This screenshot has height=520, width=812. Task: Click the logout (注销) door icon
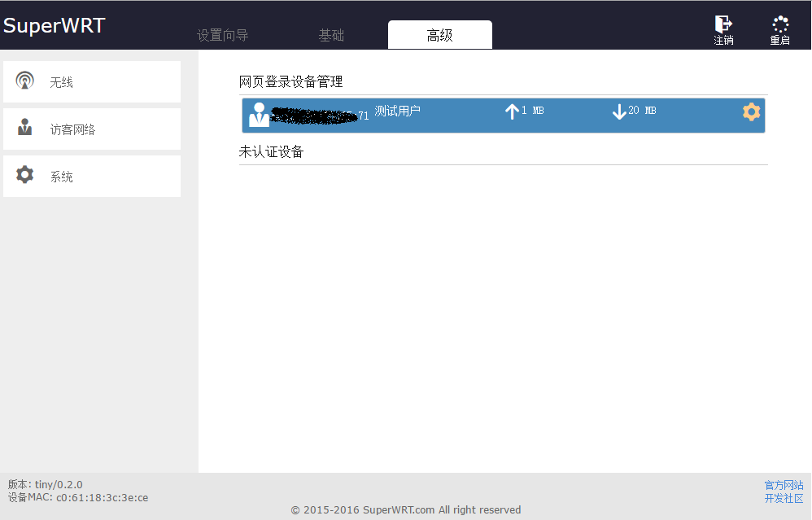[723, 24]
